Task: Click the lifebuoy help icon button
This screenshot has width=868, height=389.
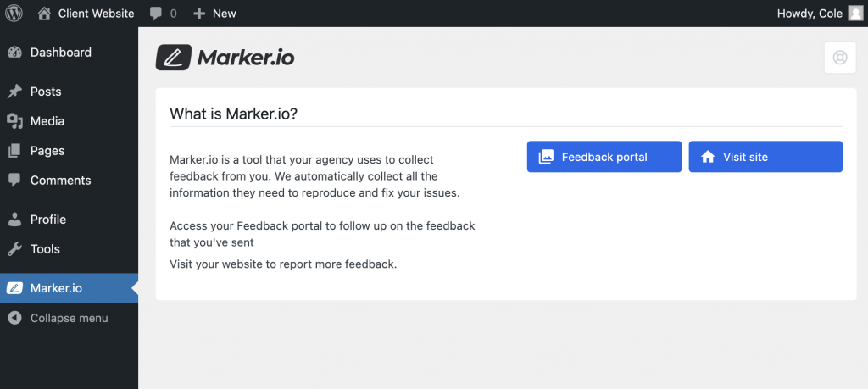Action: click(840, 58)
